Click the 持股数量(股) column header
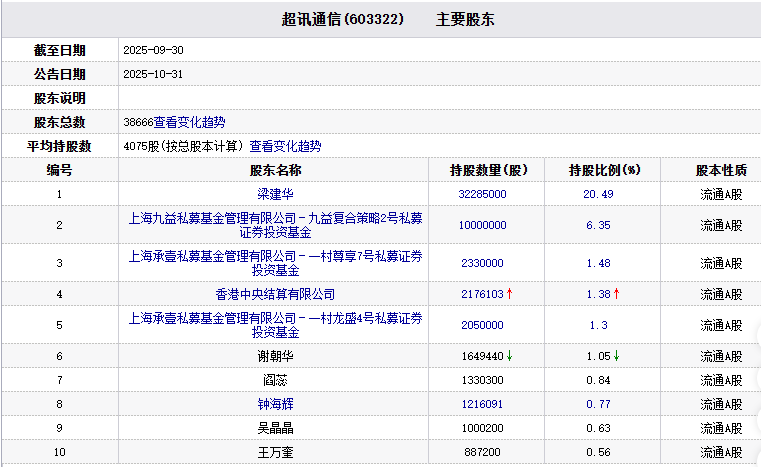761x467 pixels. (x=488, y=170)
